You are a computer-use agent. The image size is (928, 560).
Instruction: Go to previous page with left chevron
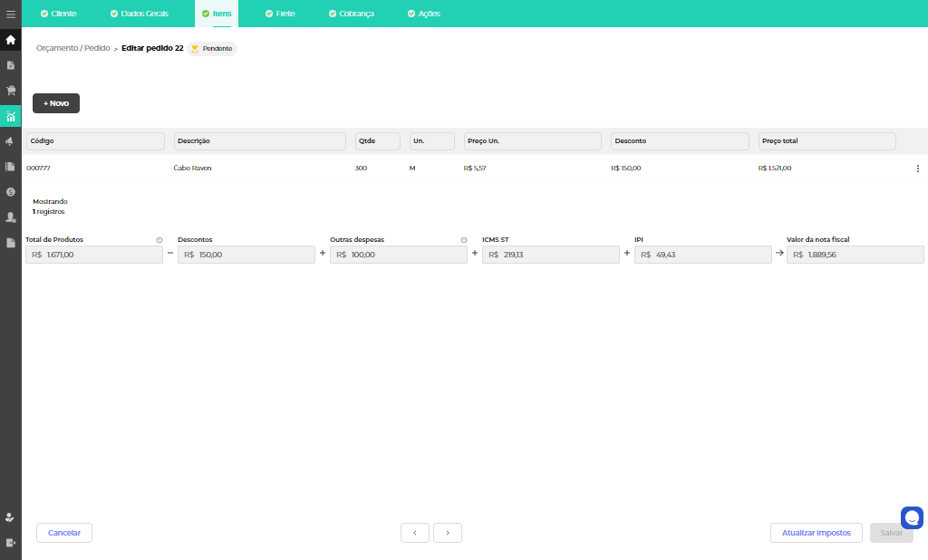click(415, 533)
